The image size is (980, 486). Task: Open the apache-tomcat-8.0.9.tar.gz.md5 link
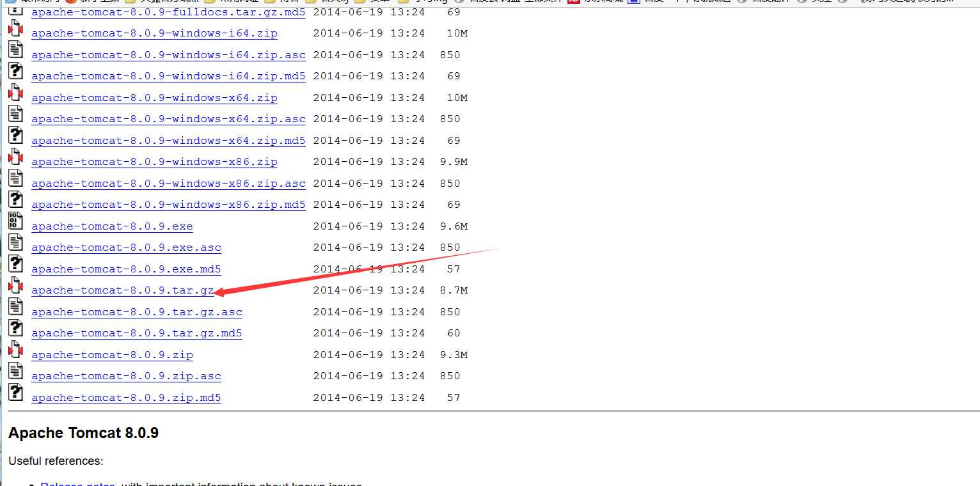tap(137, 333)
